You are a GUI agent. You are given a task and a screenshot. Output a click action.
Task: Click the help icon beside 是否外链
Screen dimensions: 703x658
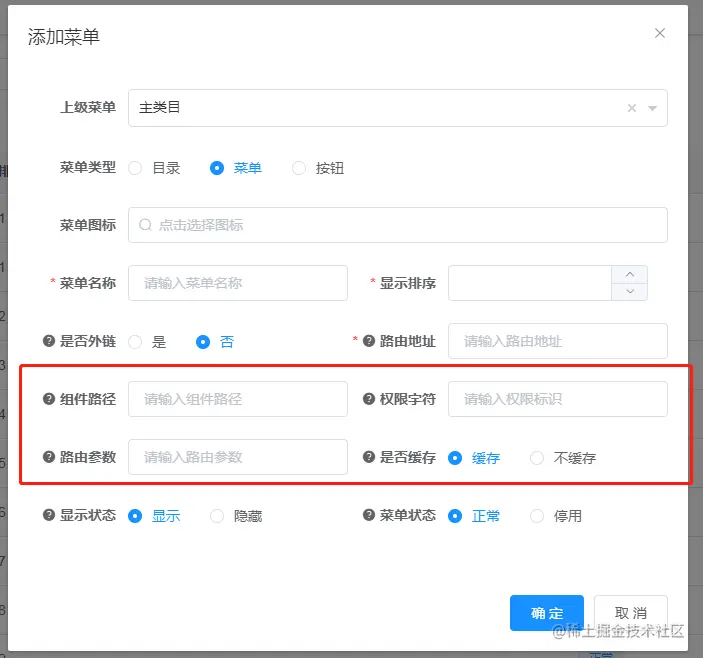click(x=49, y=341)
